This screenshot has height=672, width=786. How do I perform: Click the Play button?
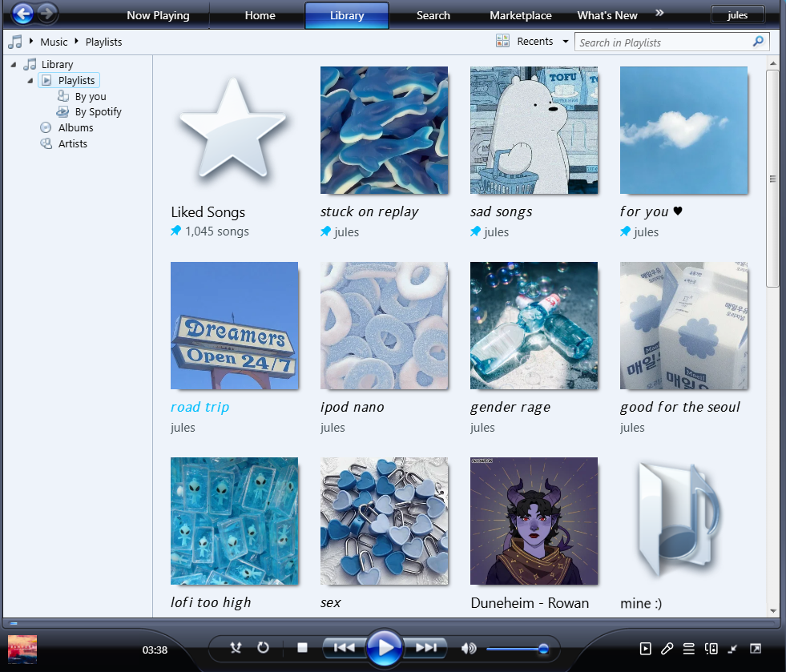[x=385, y=648]
